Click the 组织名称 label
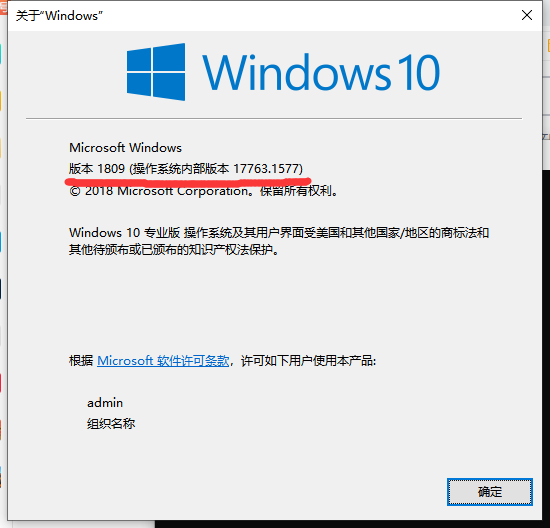 [x=111, y=423]
